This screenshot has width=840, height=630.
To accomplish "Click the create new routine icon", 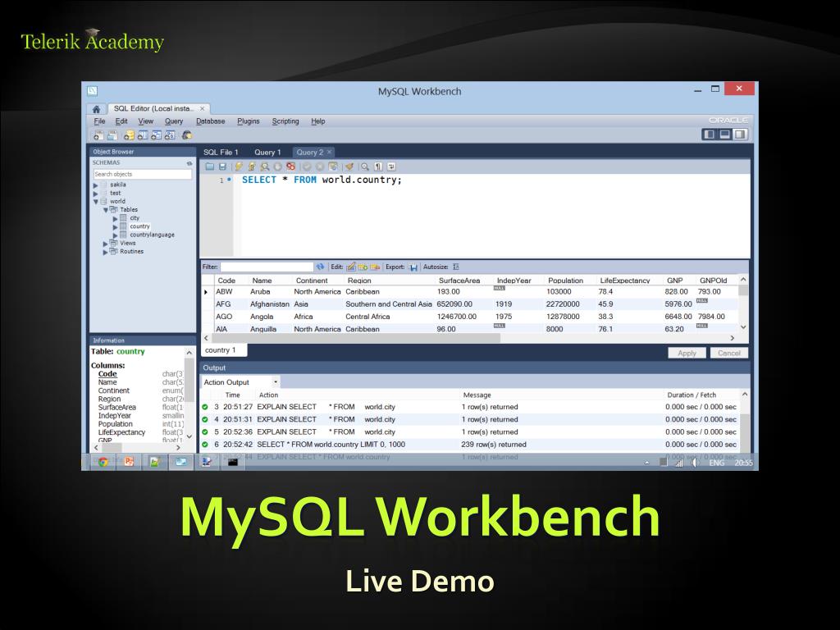I will click(x=170, y=135).
